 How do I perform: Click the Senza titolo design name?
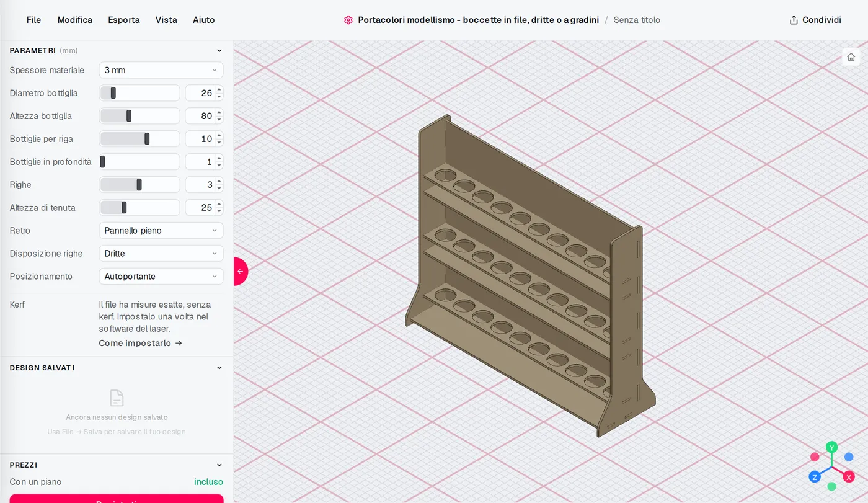[637, 20]
